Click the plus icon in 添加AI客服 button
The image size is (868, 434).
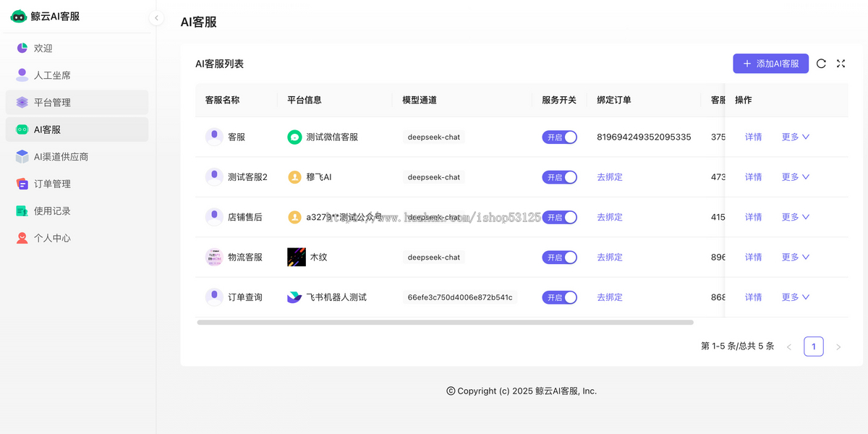(747, 64)
